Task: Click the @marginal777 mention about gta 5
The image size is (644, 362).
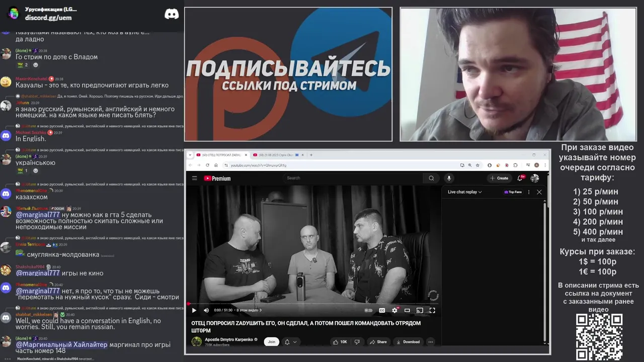Action: coord(38,215)
